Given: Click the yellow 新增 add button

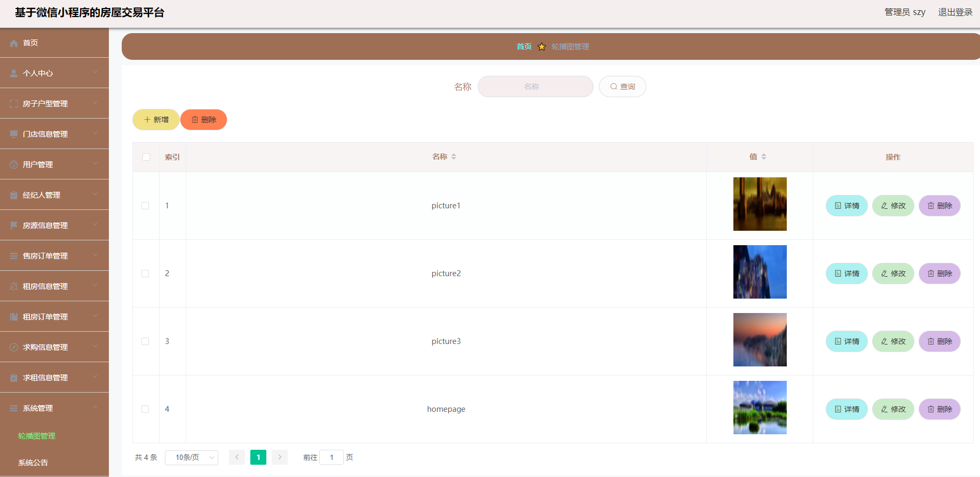Looking at the screenshot, I should pyautogui.click(x=156, y=120).
